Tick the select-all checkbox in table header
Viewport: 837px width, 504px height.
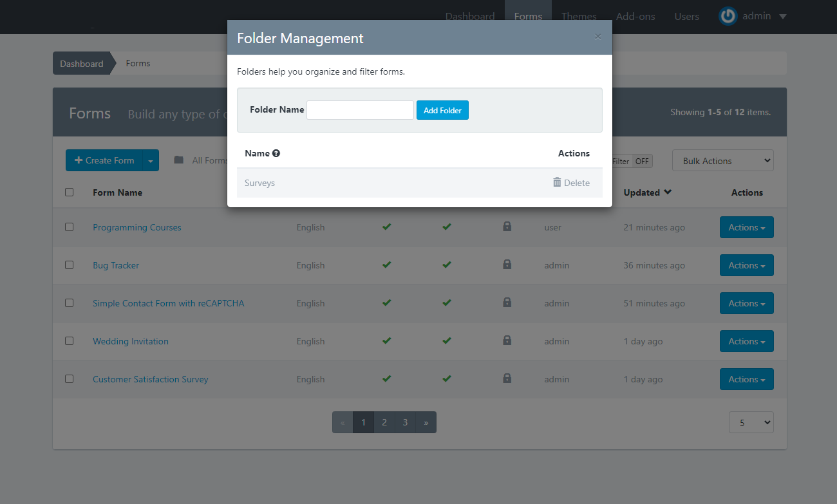tap(70, 192)
